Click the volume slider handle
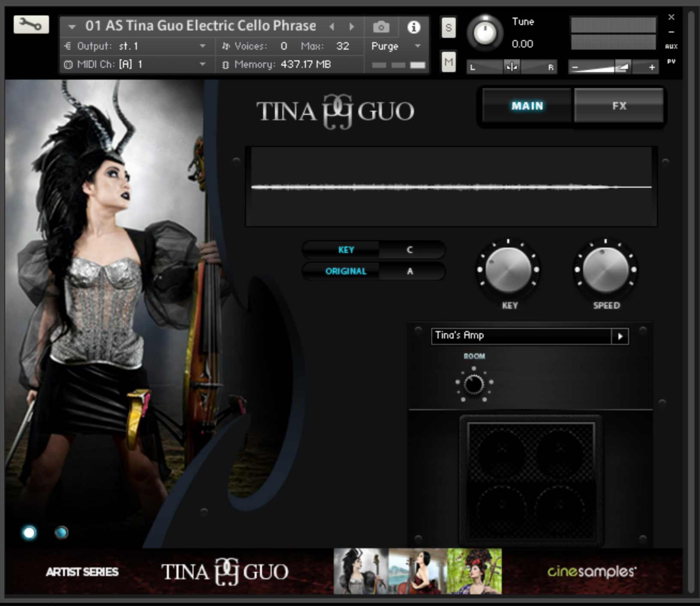This screenshot has width=700, height=606. coord(622,67)
